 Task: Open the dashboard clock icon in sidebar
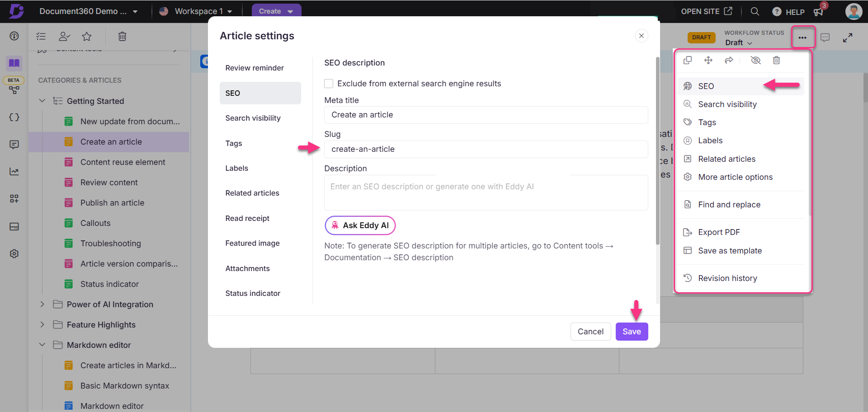(14, 36)
